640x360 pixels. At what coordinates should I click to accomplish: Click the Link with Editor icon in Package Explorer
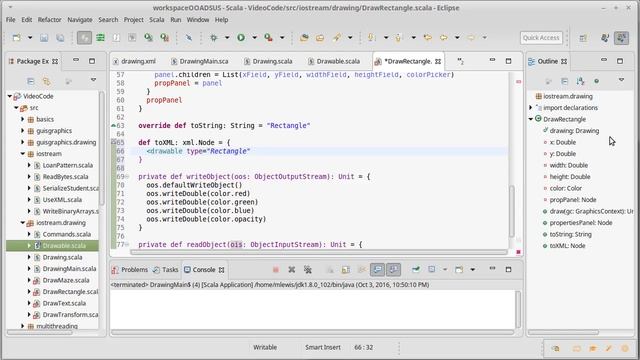pyautogui.click(x=47, y=81)
